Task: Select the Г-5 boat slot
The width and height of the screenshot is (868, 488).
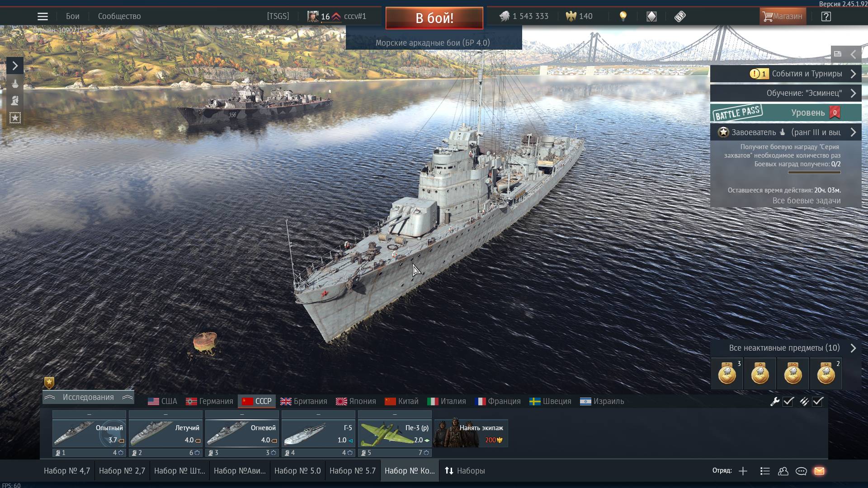Action: tap(318, 433)
